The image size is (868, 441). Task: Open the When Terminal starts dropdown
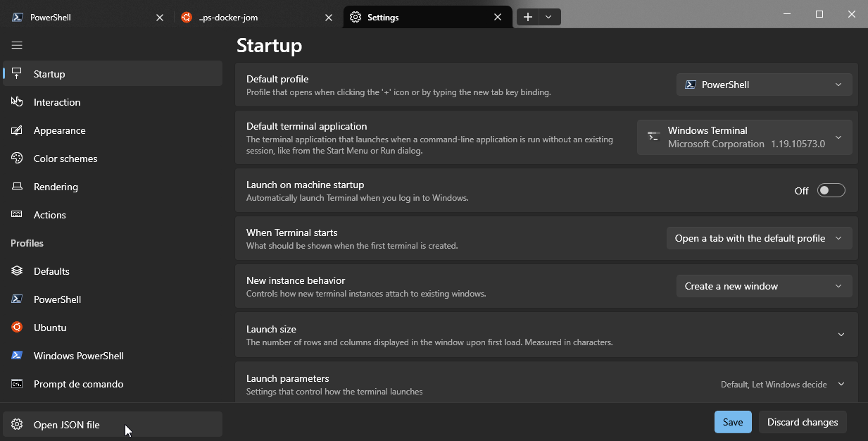(759, 238)
